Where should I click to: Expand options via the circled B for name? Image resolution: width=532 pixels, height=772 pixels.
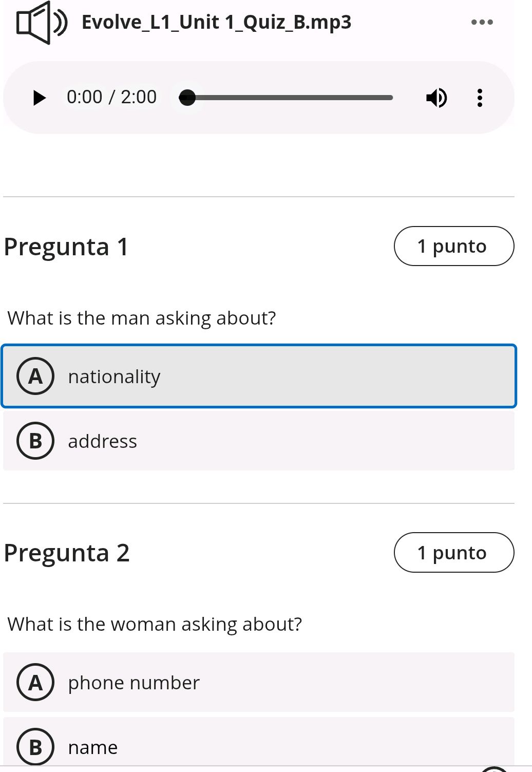click(35, 747)
